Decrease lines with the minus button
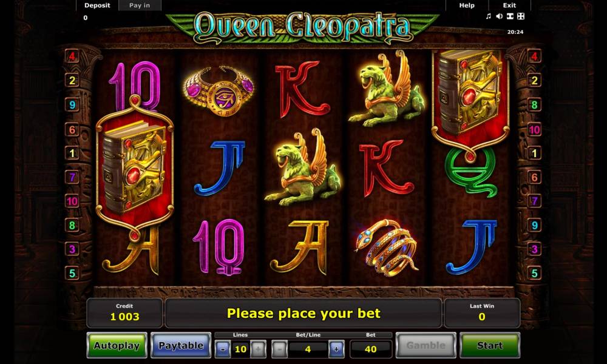Viewport: 607px width, 364px height. tap(223, 349)
